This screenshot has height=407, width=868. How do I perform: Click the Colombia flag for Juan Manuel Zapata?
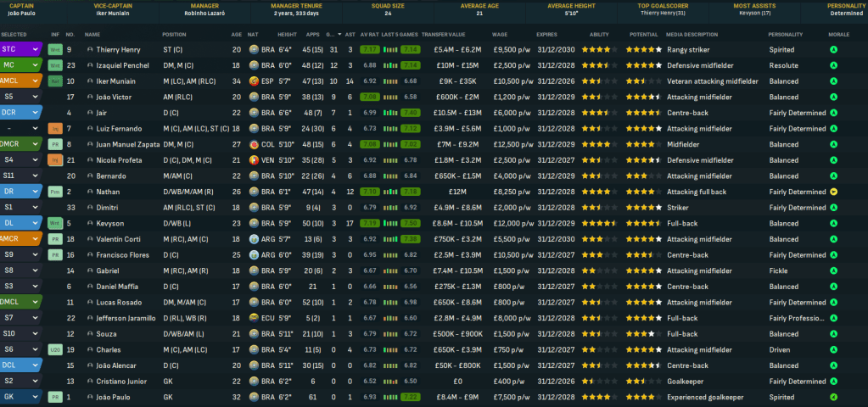[255, 144]
